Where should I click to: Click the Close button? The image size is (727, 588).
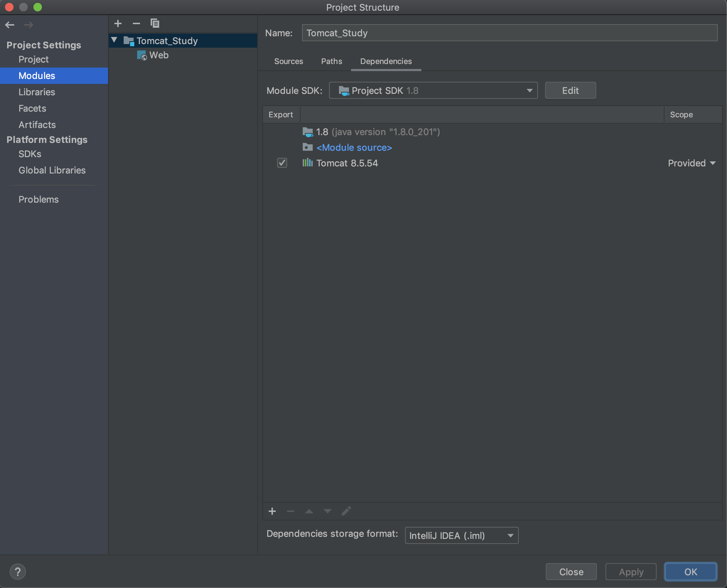coord(571,572)
